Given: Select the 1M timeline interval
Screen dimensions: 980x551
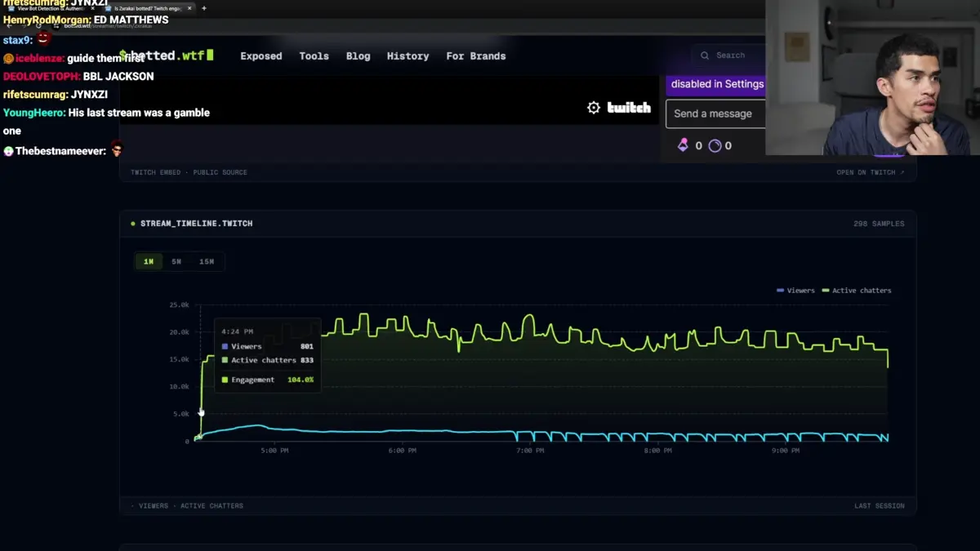Looking at the screenshot, I should point(149,261).
